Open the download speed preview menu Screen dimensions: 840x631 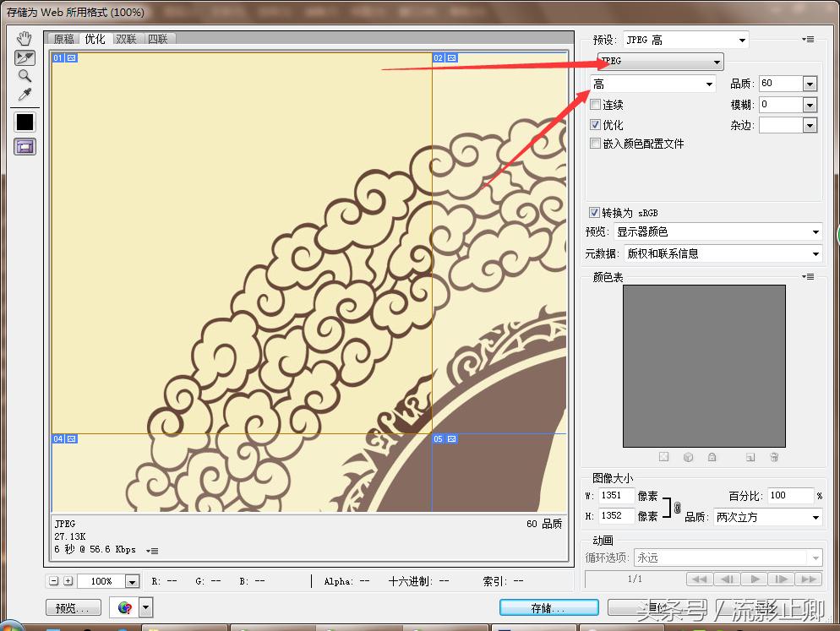pos(152,551)
